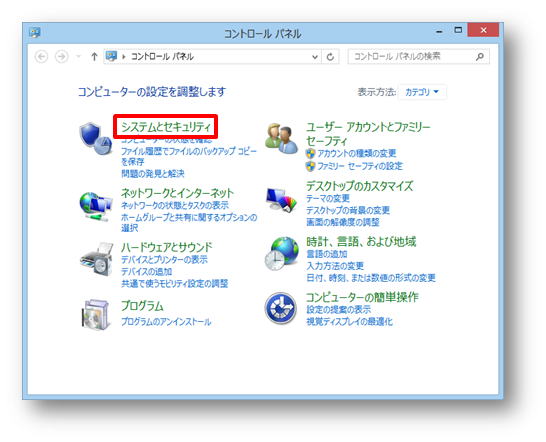Refresh the Control Panel view
The width and height of the screenshot is (546, 442).
click(330, 56)
